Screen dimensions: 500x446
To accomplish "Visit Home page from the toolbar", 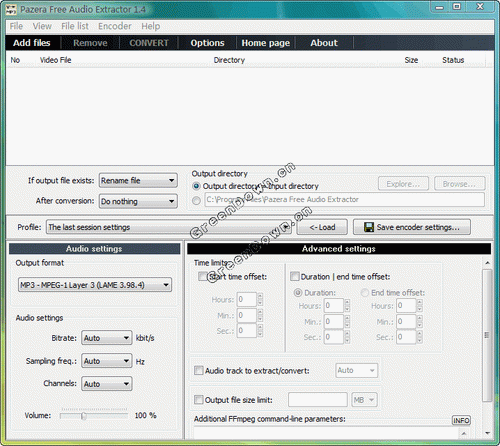I will 266,43.
